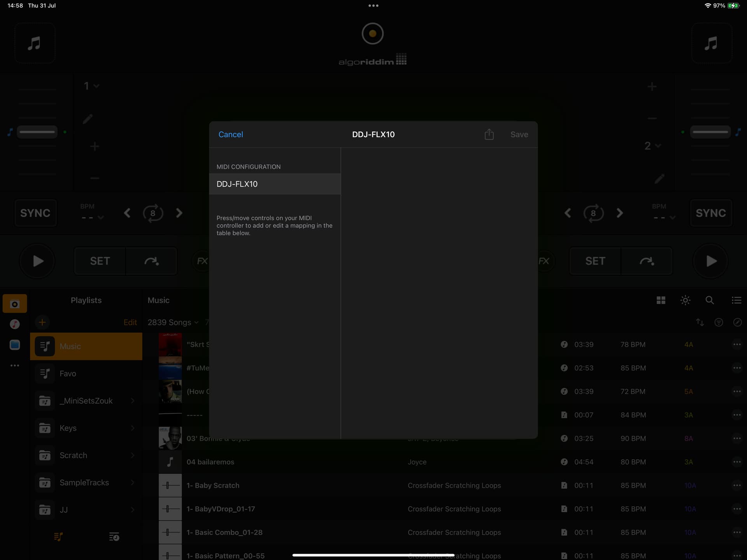
Task: Toggle the left deck loop button
Action: tap(153, 213)
